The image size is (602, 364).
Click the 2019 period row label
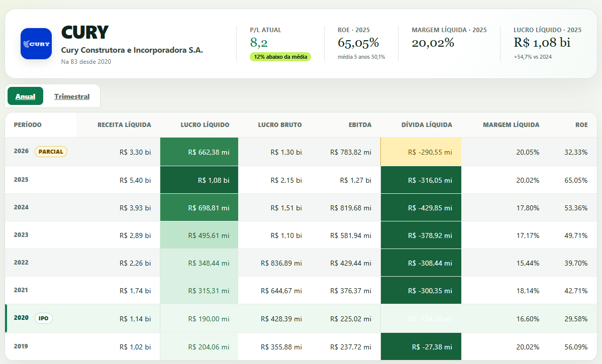[21, 346]
